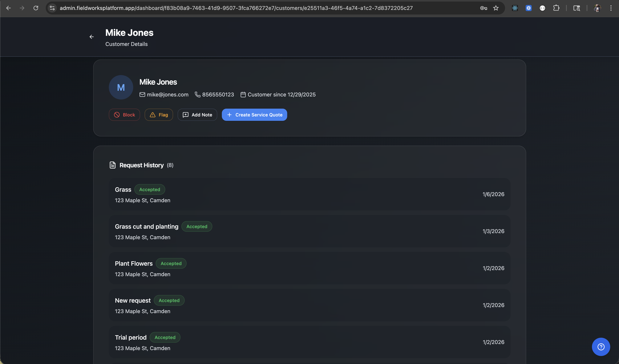Image resolution: width=619 pixels, height=364 pixels.
Task: Select the Plant Flowers request entry
Action: (309, 268)
